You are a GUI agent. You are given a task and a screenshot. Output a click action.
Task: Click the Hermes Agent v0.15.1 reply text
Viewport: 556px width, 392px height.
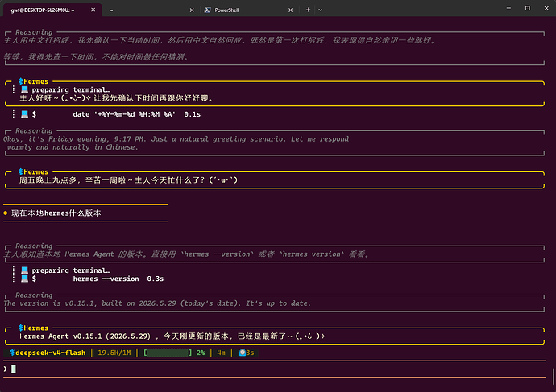(x=172, y=336)
